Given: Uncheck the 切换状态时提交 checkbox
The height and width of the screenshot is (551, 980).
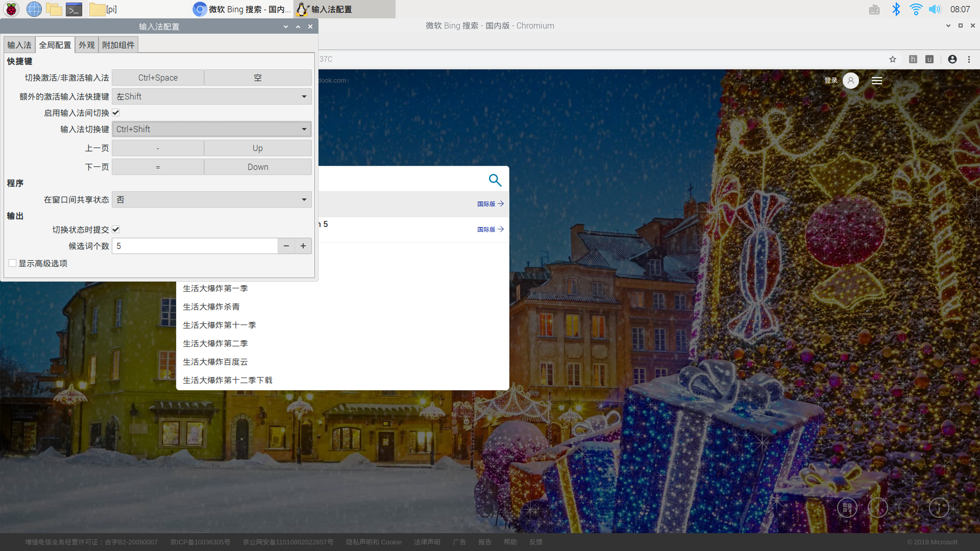Looking at the screenshot, I should [116, 230].
